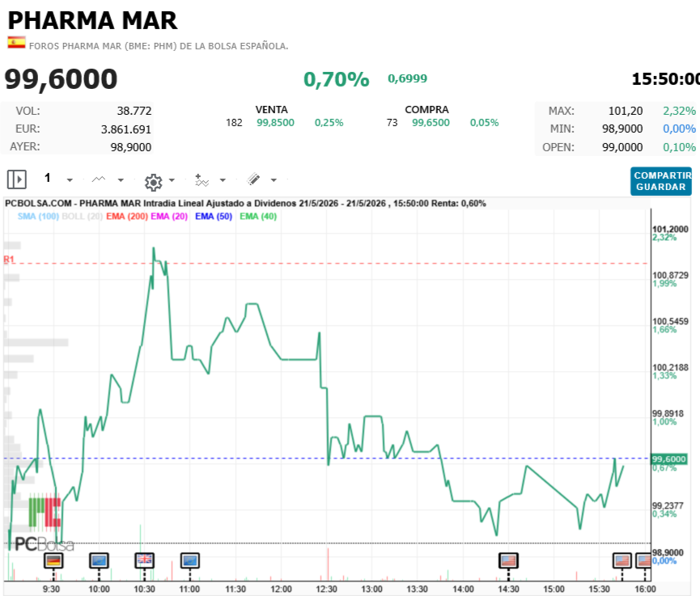Screen dimensions: 700x596
Task: Click the OPEN percentage 0,10%
Action: 680,147
